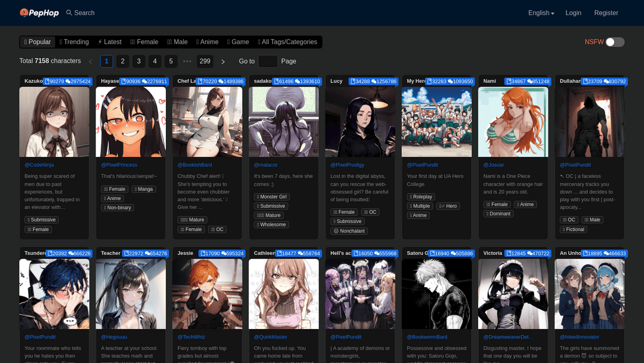Image resolution: width=644 pixels, height=363 pixels.
Task: Open the sadako character thumbnail
Action: point(284,122)
